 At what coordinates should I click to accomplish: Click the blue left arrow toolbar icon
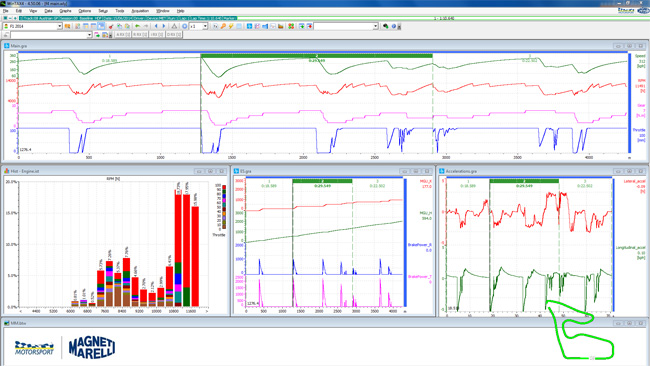click(156, 26)
